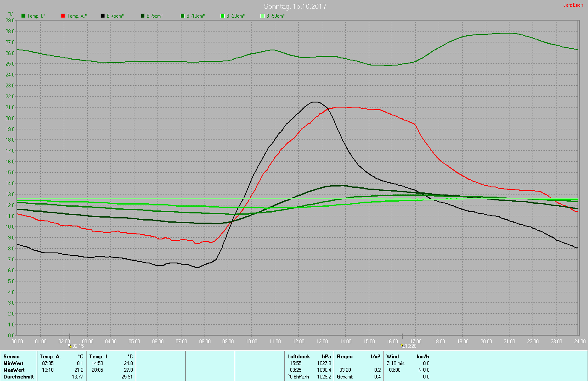The width and height of the screenshot is (588, 381).
Task: Click the '07:35' minimum time value
Action: coord(48,363)
